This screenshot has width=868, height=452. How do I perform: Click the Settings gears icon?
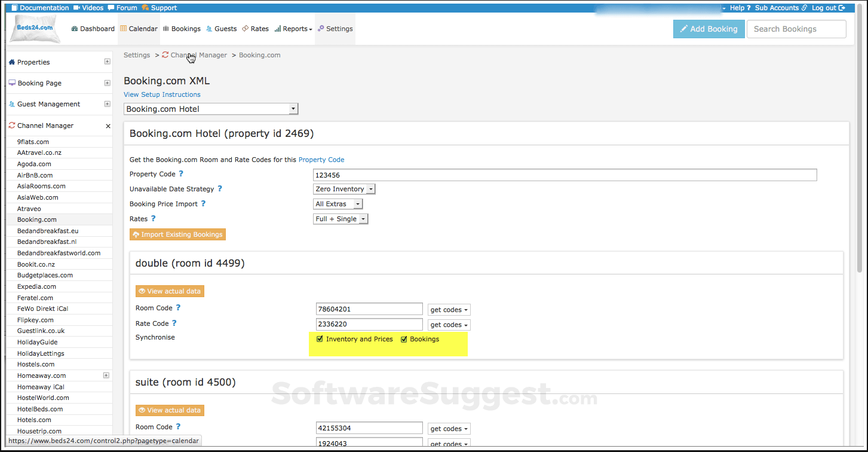click(x=321, y=29)
